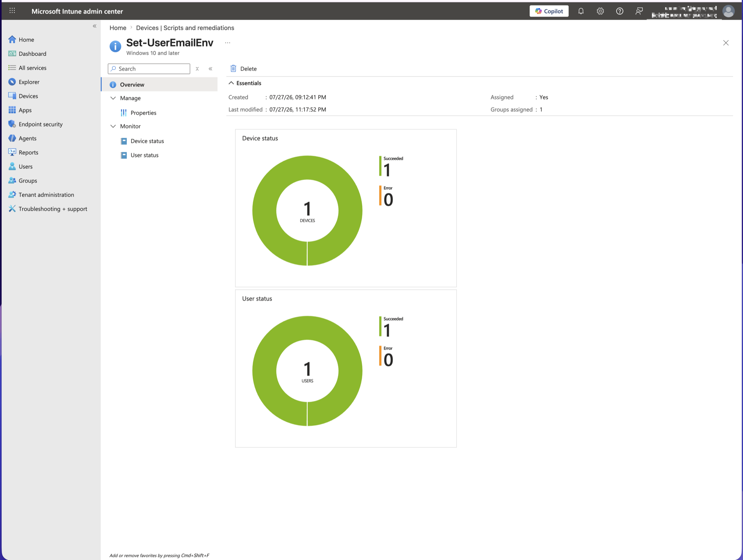Click the Assigned value Yes

[x=544, y=97]
